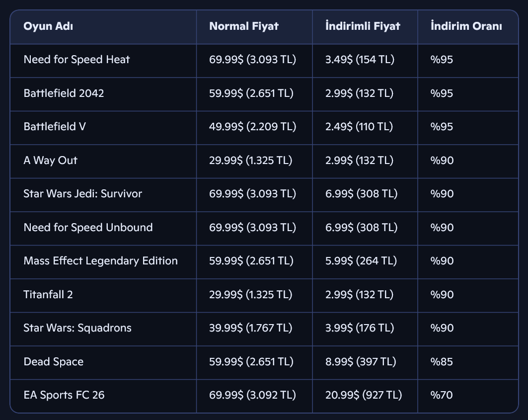Viewport: 528px width, 420px height.
Task: Select the %85 discount rate for Dead Space
Action: pyautogui.click(x=442, y=362)
